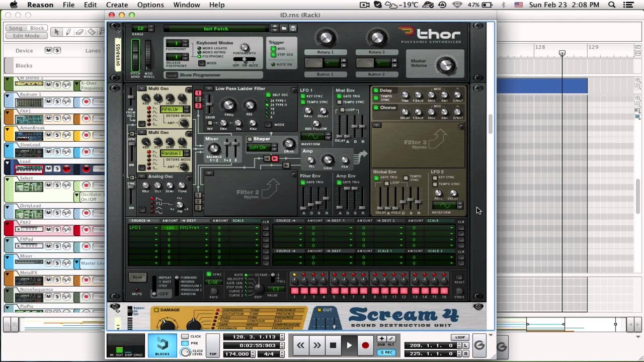644x362 pixels.
Task: Click the fast forward transport button
Action: pos(317,345)
